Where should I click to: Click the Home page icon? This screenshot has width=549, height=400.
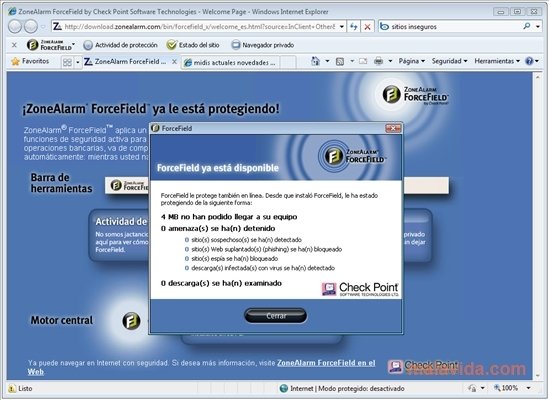(x=315, y=61)
